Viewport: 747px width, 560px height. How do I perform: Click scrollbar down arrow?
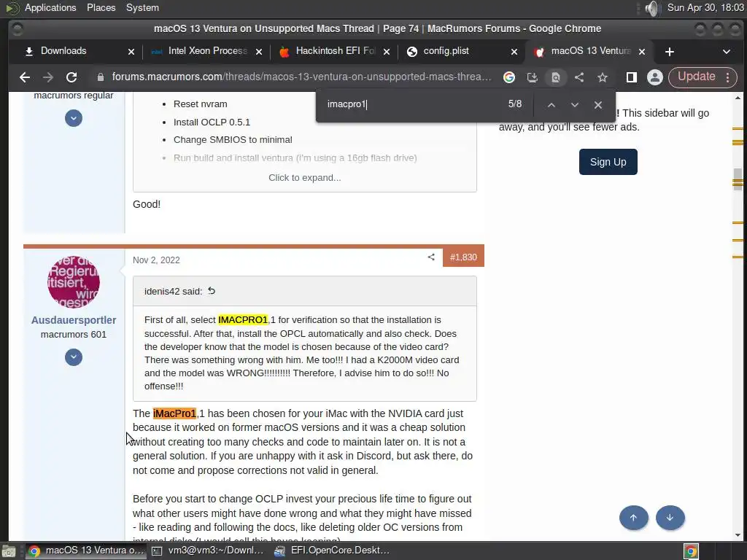(738, 535)
